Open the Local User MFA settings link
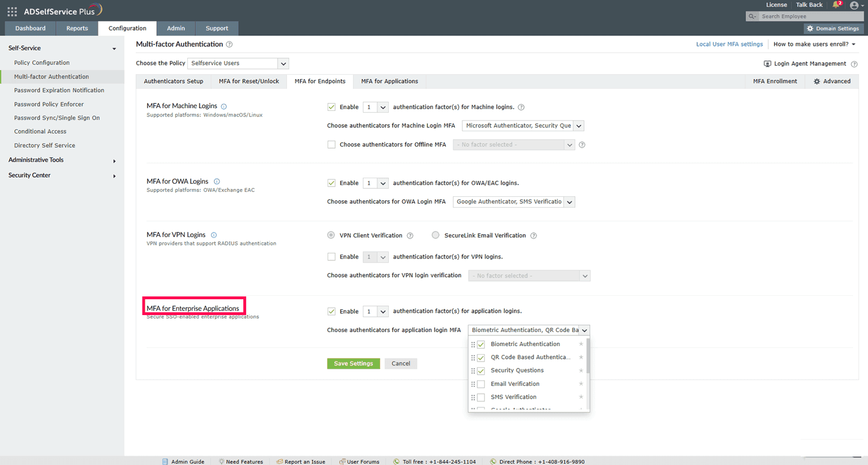The width and height of the screenshot is (868, 465). 729,44
